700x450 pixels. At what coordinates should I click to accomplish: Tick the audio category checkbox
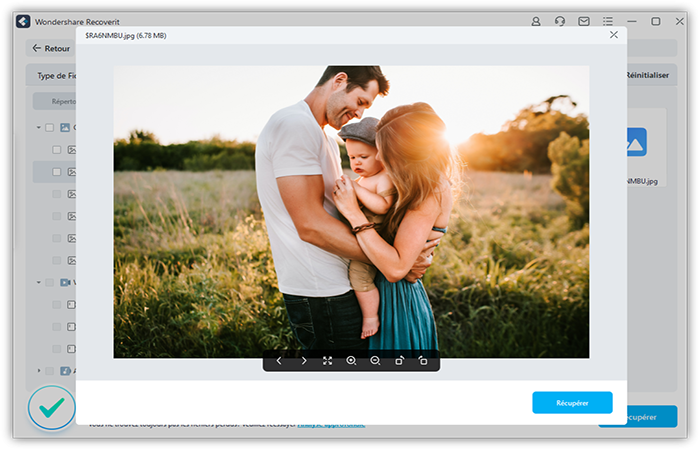(x=50, y=371)
